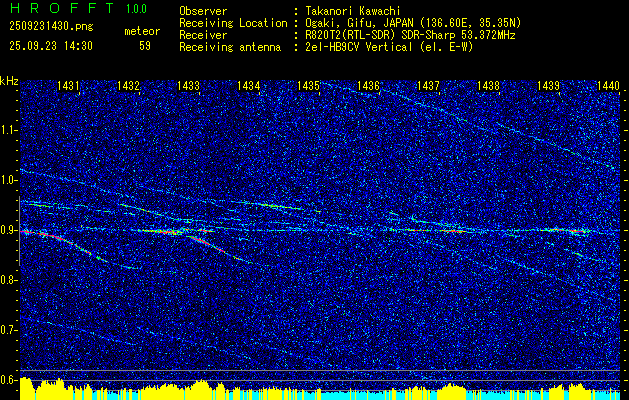Click the 0.7 kHz axis label
The image size is (629, 400).
[9, 330]
